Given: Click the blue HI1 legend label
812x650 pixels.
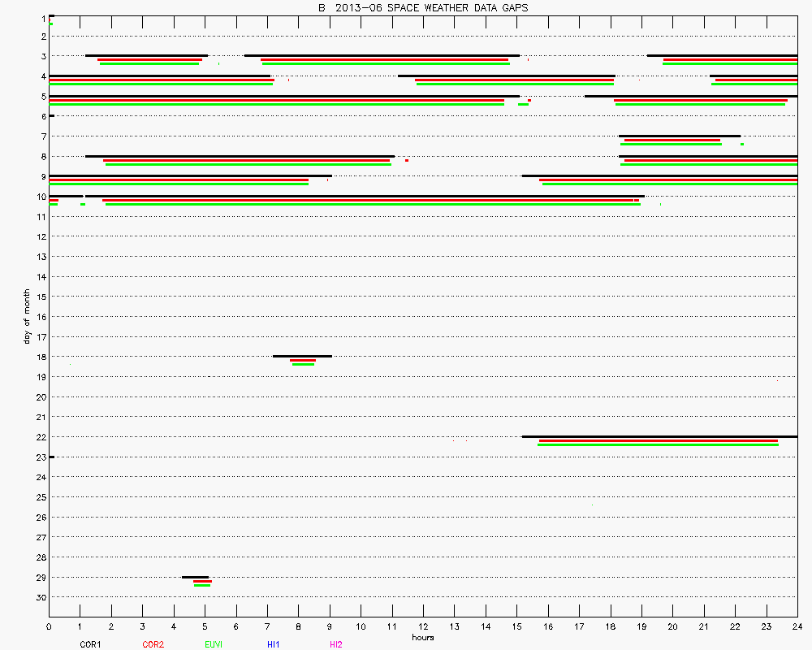Looking at the screenshot, I should pyautogui.click(x=274, y=644).
